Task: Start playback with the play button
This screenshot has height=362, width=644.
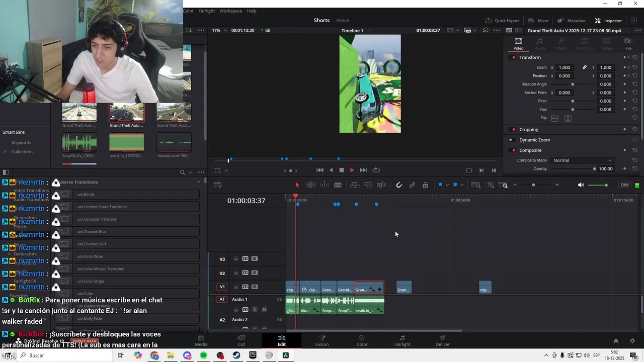Action: (x=352, y=170)
